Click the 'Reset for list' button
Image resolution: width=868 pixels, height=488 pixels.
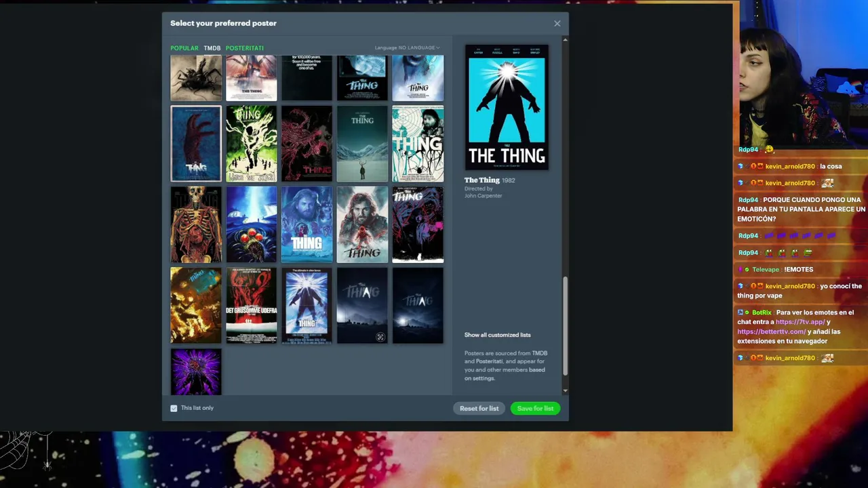click(x=479, y=408)
